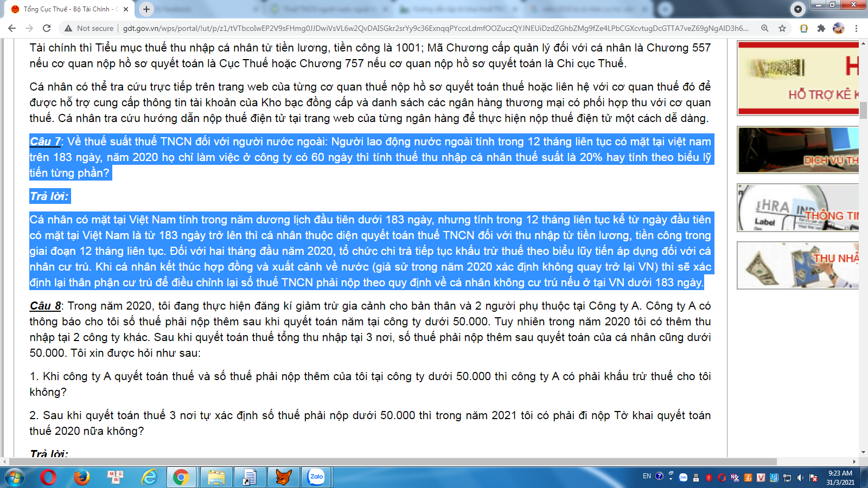Screen dimensions: 868x488
Task: Bookmark this page with the star icon
Action: click(782, 28)
